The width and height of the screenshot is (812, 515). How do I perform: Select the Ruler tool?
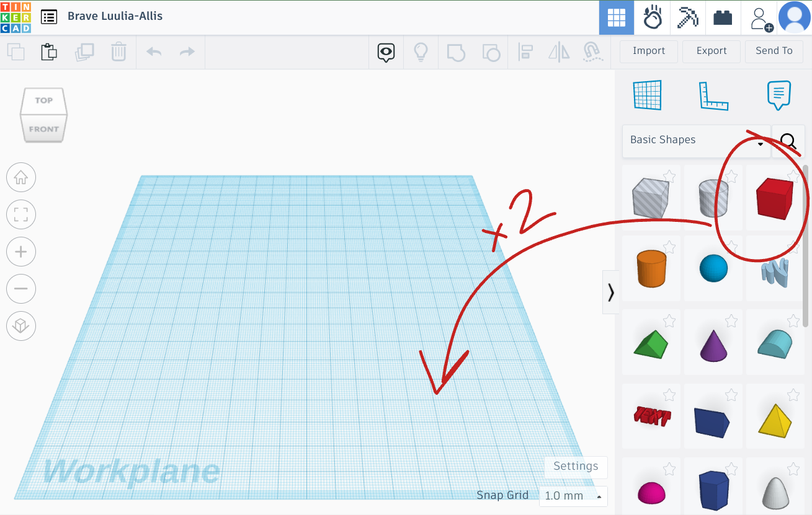pyautogui.click(x=713, y=95)
